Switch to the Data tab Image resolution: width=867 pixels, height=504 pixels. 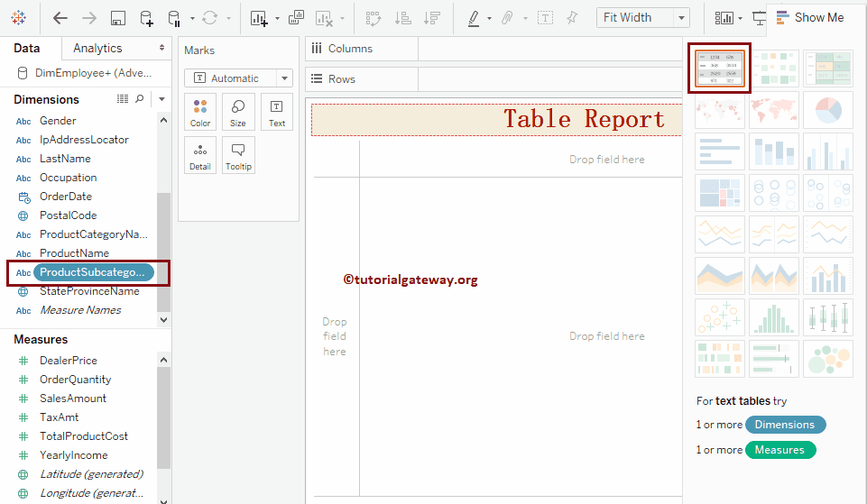(x=27, y=48)
